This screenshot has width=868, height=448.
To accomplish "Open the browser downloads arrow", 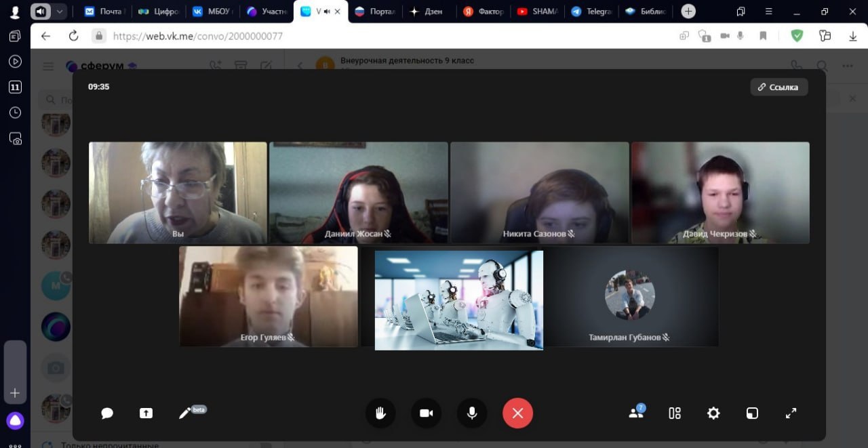I will pyautogui.click(x=852, y=36).
